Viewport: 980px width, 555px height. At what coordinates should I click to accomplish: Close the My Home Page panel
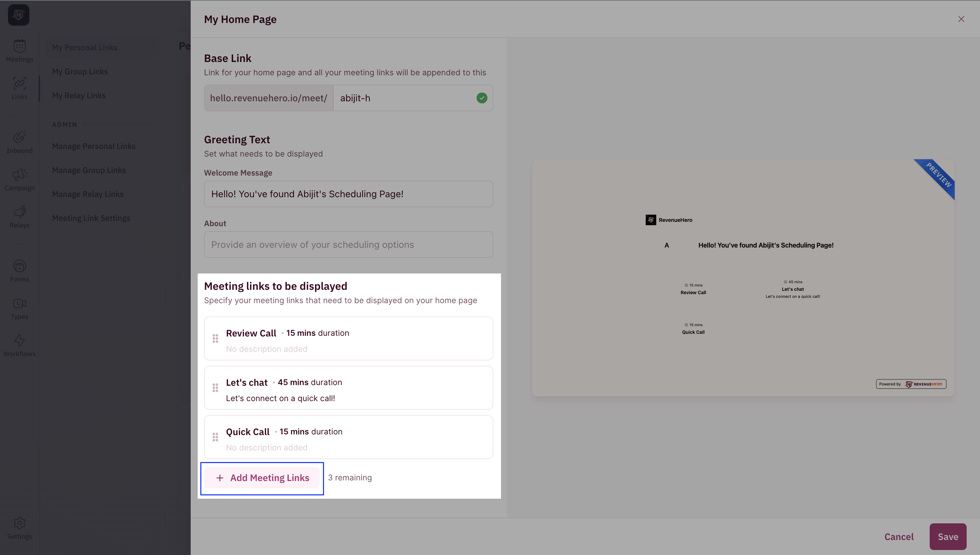tap(961, 19)
